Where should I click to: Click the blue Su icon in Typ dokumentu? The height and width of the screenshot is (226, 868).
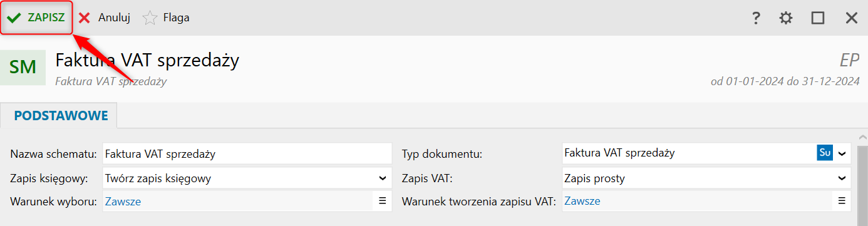pyautogui.click(x=825, y=153)
